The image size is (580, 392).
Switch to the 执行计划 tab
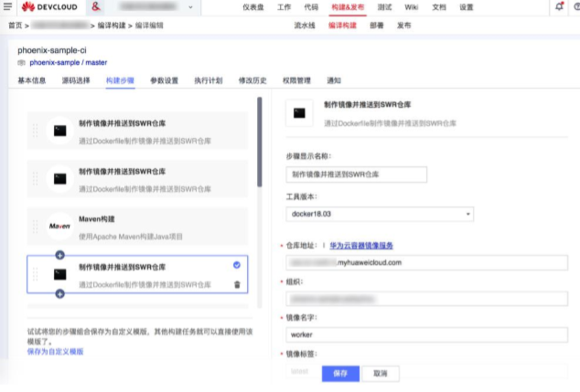point(209,80)
